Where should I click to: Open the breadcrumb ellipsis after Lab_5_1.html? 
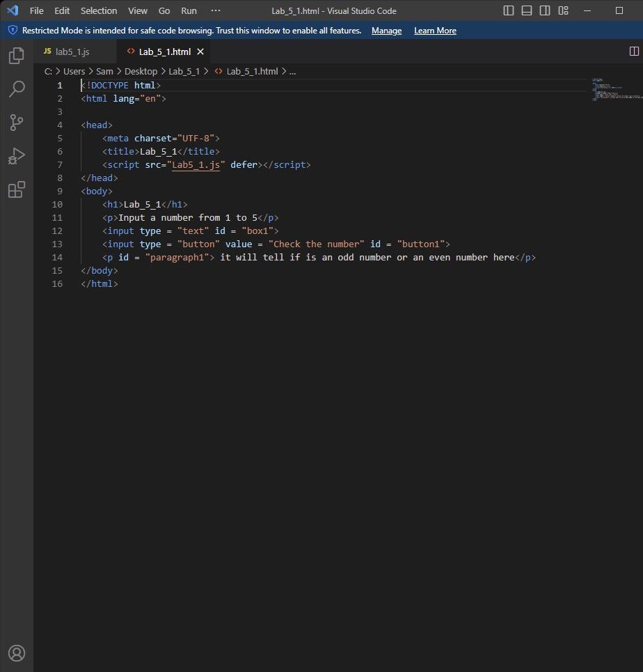pyautogui.click(x=292, y=71)
